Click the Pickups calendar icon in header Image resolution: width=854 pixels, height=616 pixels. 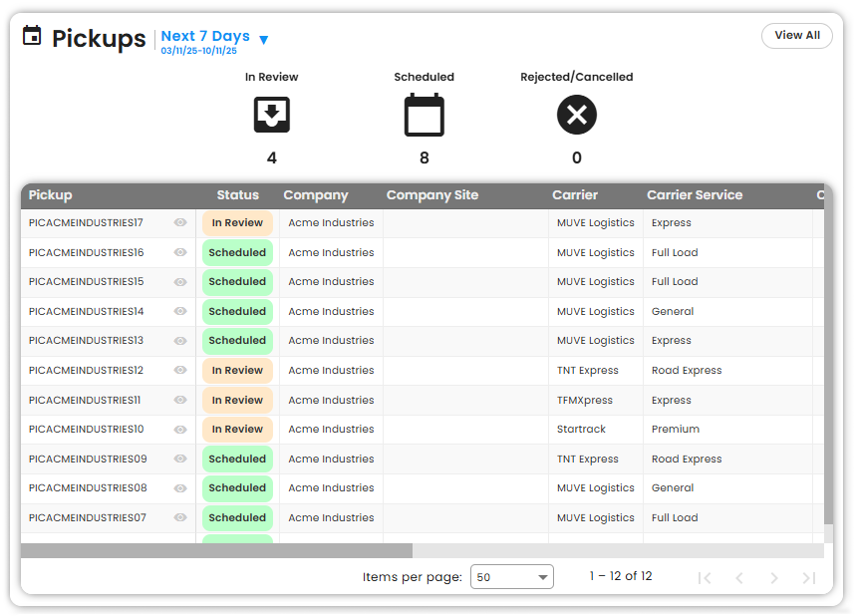click(32, 37)
